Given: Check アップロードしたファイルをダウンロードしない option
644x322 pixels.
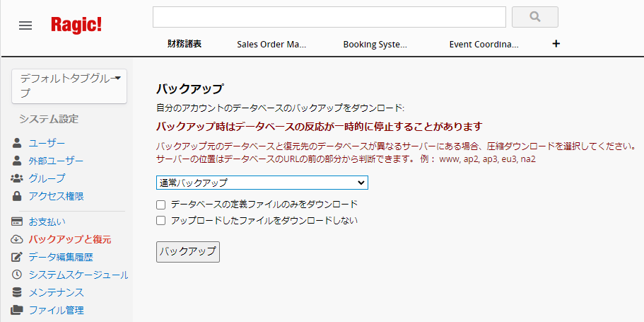Looking at the screenshot, I should (x=161, y=221).
